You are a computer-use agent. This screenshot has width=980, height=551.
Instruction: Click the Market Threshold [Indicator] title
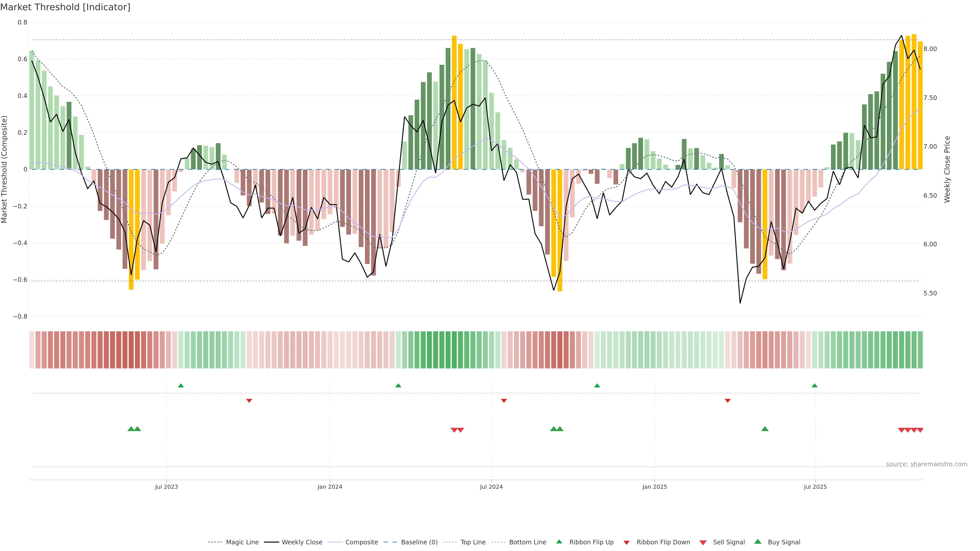coord(65,7)
